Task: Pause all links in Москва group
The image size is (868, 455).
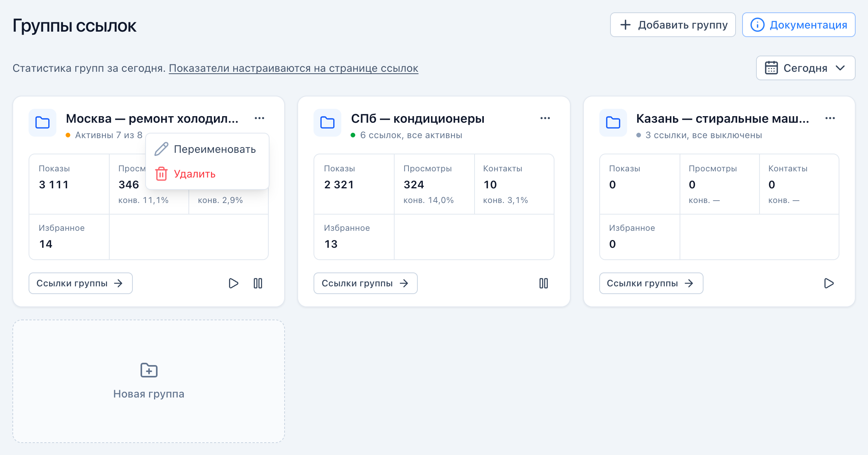Action: click(258, 283)
